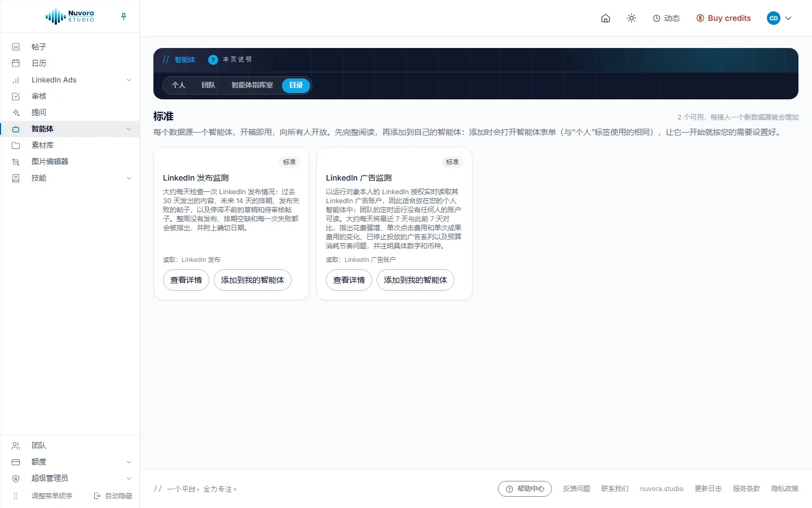This screenshot has width=812, height=508.
Task: Open 隐私政策 footer link
Action: tap(785, 489)
